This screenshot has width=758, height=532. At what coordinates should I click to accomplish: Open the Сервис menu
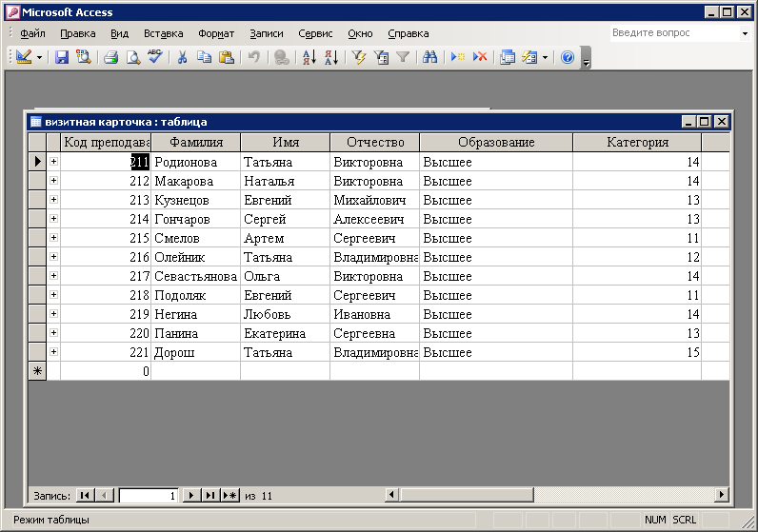[315, 33]
